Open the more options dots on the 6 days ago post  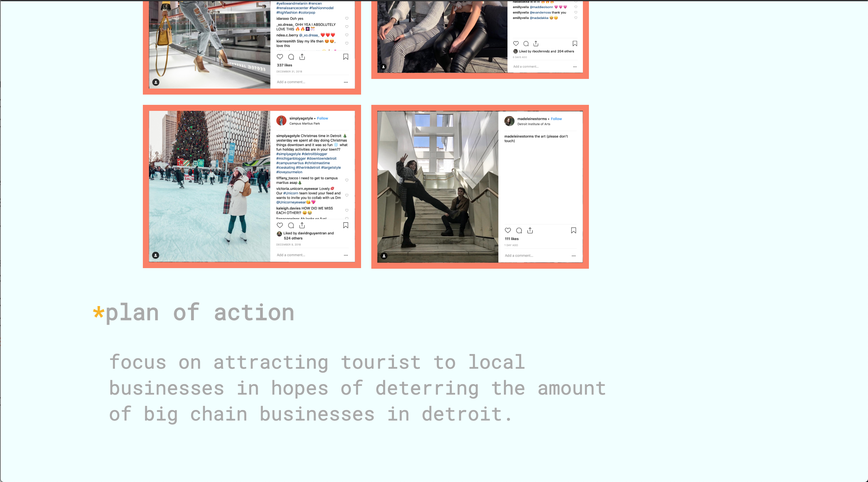click(575, 67)
